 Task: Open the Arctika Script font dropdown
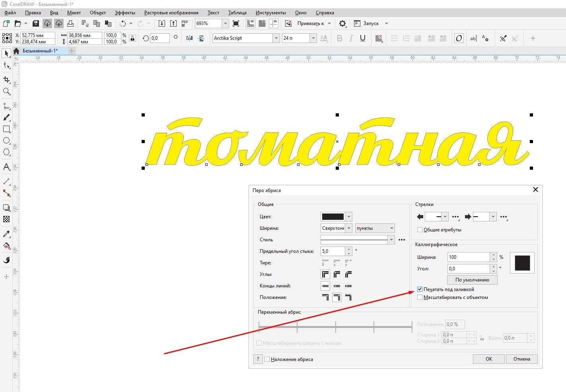pos(276,38)
